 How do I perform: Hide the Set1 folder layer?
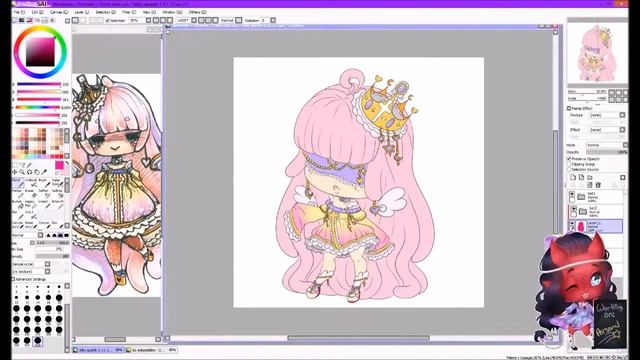(572, 194)
